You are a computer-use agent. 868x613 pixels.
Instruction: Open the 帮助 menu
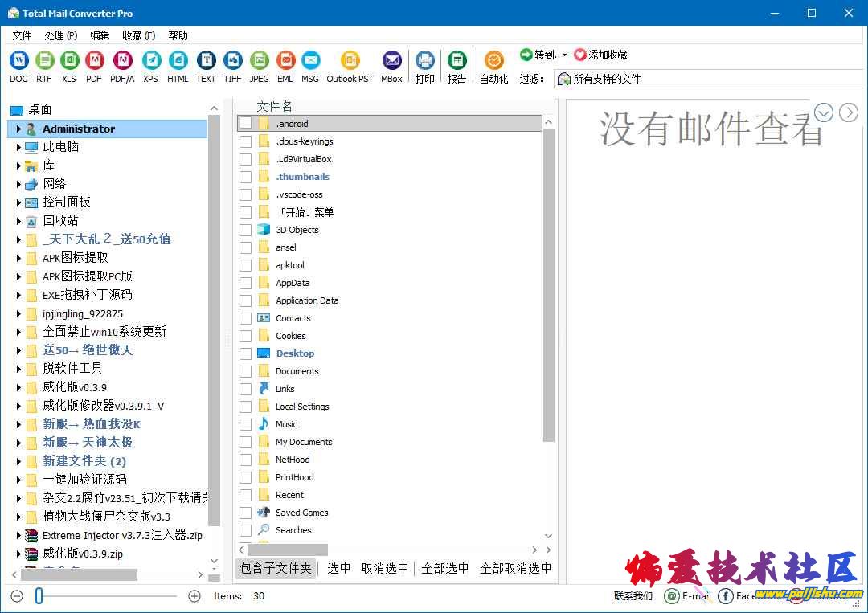pos(178,35)
